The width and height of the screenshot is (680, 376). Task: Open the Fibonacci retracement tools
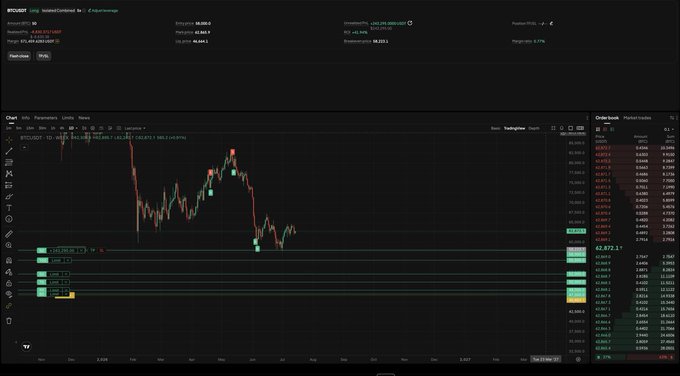(9, 162)
